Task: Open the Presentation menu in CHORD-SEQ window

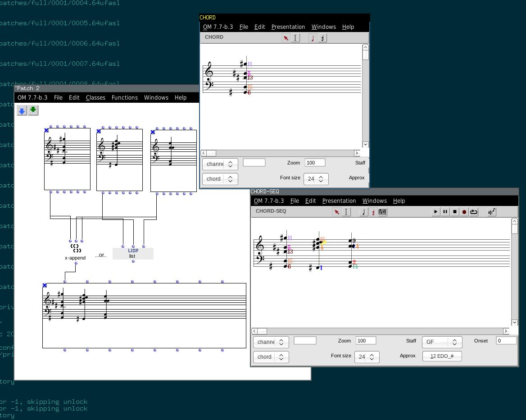Action: click(339, 201)
